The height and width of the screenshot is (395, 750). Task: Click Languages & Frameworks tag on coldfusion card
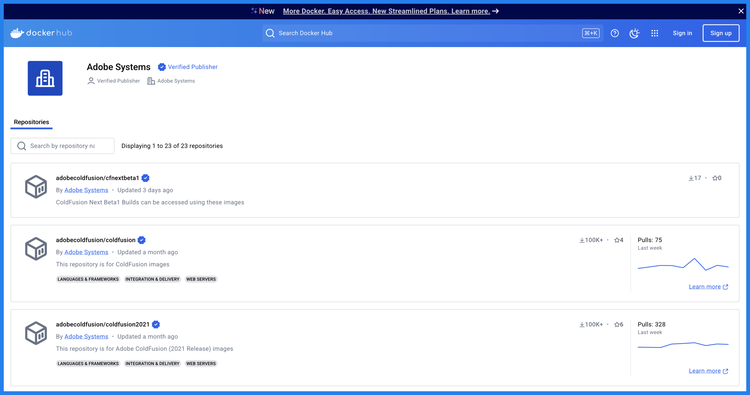(88, 279)
